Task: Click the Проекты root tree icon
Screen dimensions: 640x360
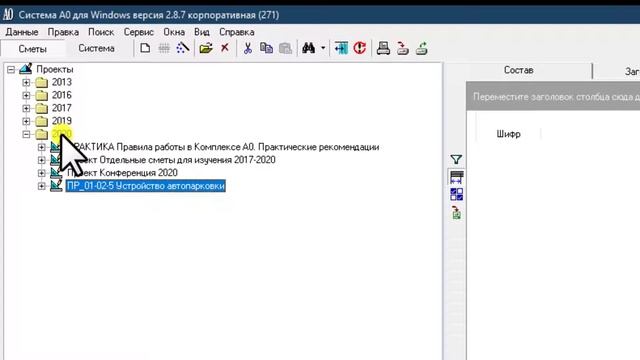Action: pyautogui.click(x=25, y=69)
